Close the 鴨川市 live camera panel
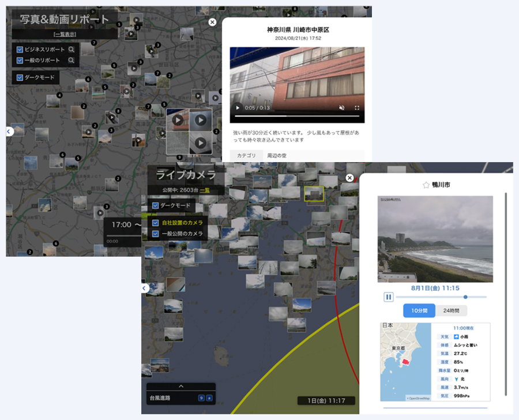The height and width of the screenshot is (420, 519). (x=349, y=178)
